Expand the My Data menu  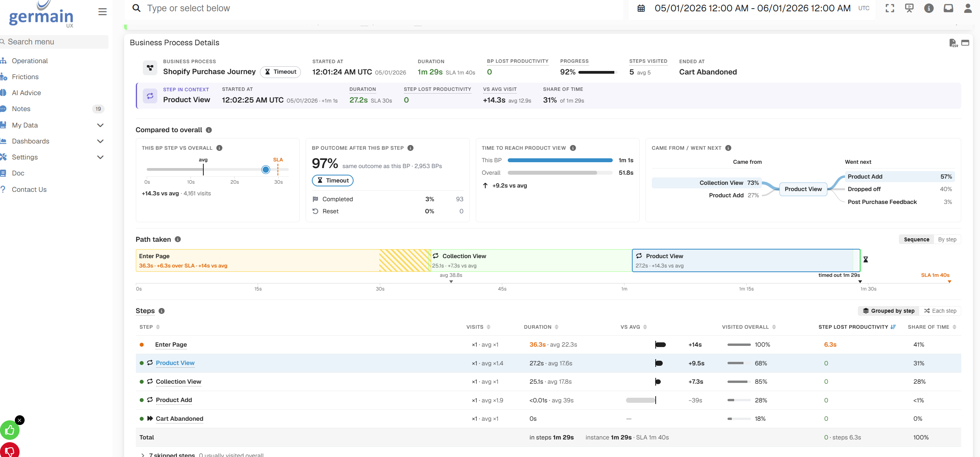100,125
